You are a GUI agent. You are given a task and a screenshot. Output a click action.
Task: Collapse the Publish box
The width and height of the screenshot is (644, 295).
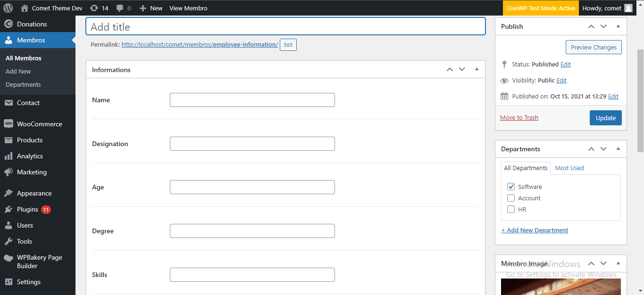(x=618, y=26)
